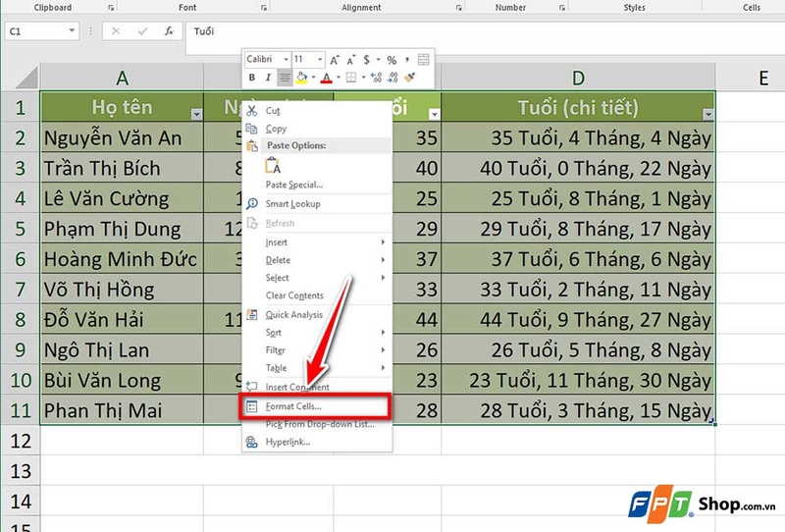Toggle Center alignment in the mini toolbar
This screenshot has width=785, height=532.
pyautogui.click(x=285, y=78)
